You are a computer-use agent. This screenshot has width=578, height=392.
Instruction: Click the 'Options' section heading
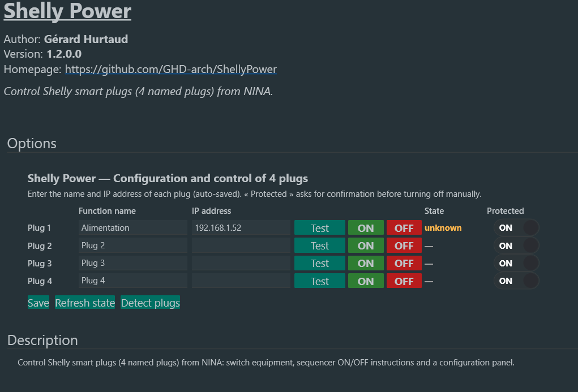pos(32,143)
